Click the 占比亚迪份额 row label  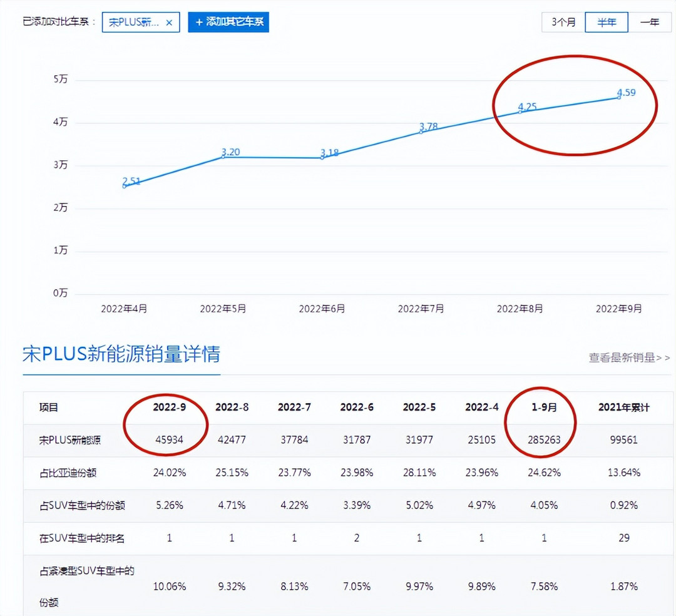(68, 473)
